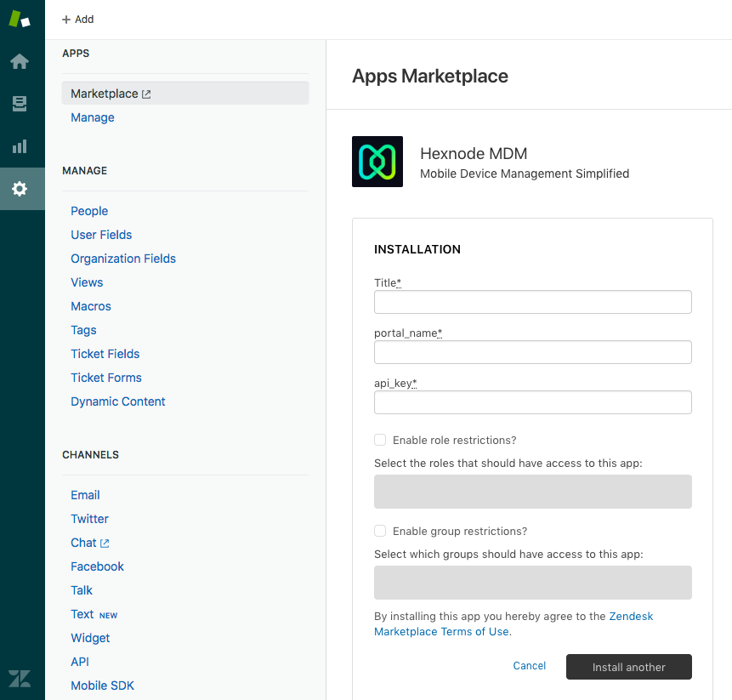Open the Mobile SDK settings
This screenshot has width=732, height=700.
pyautogui.click(x=102, y=685)
